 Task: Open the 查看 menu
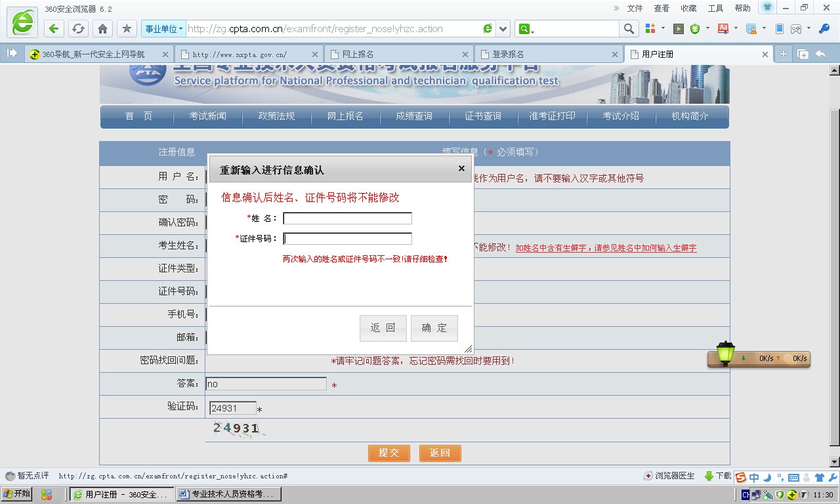click(661, 8)
